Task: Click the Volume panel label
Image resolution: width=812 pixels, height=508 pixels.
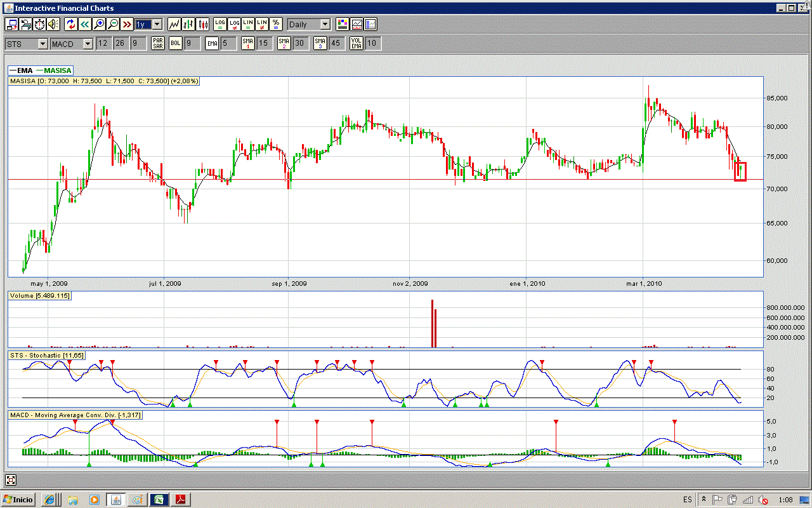Action: coord(39,296)
